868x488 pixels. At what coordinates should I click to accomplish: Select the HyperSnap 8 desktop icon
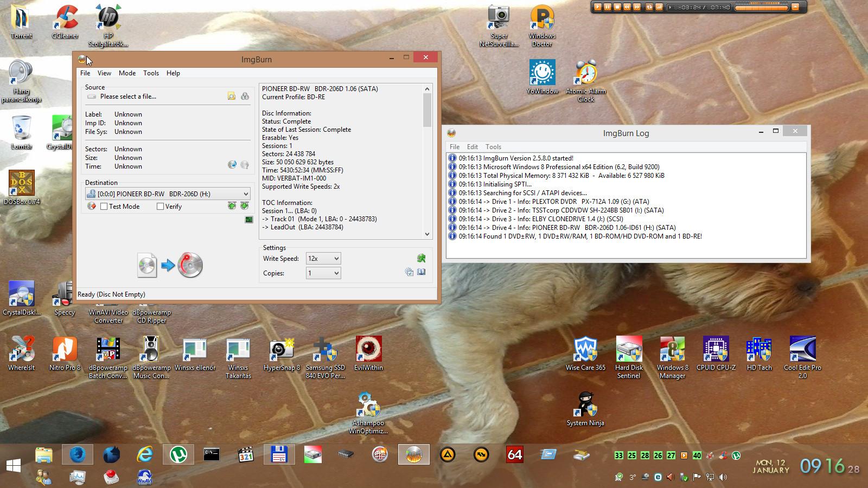pyautogui.click(x=282, y=354)
